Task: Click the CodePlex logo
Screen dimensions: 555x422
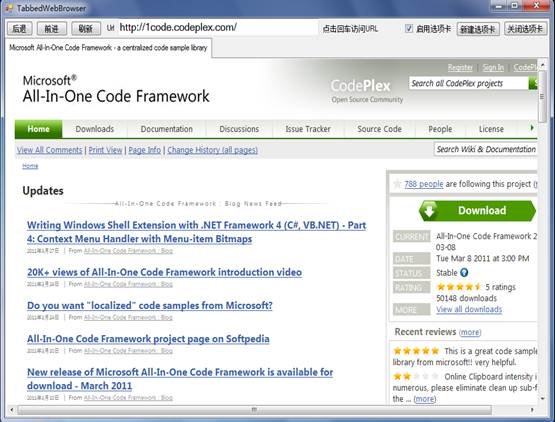Action: 361,86
